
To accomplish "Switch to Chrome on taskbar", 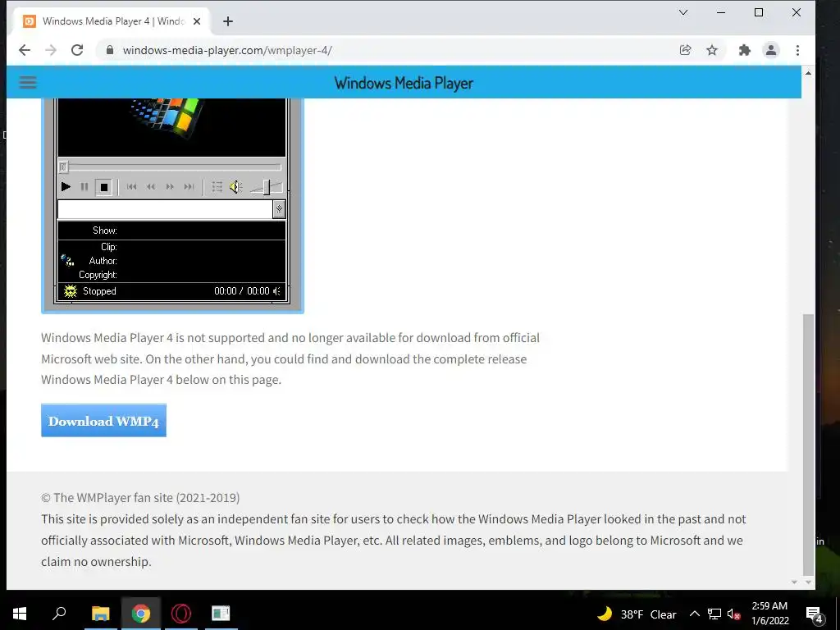I will click(141, 614).
